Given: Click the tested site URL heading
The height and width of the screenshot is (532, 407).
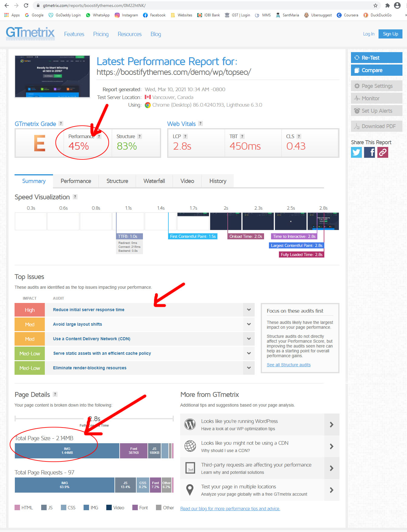Looking at the screenshot, I should point(174,72).
